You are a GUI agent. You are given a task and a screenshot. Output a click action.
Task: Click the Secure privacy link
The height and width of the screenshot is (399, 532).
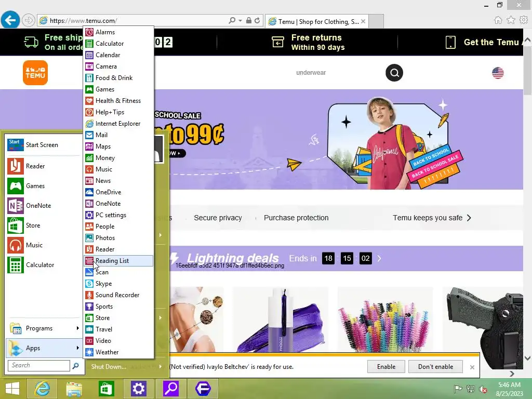[x=218, y=218]
